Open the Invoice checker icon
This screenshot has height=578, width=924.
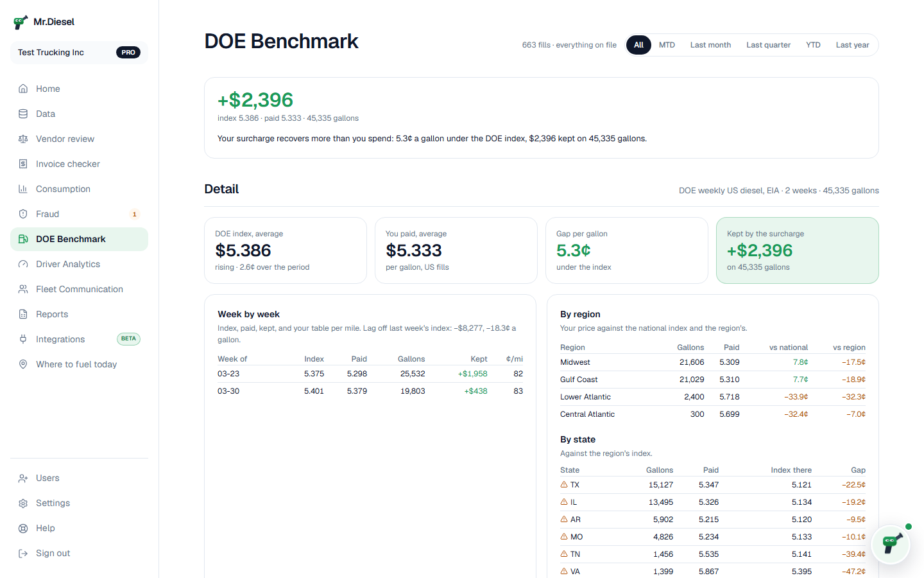[x=23, y=164]
